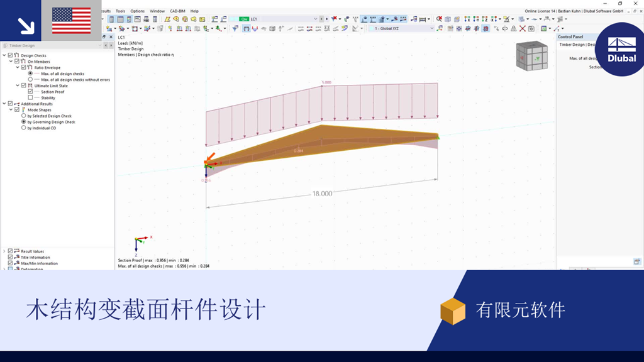Click the camera screenshot icon in toolbar

[x=531, y=28]
